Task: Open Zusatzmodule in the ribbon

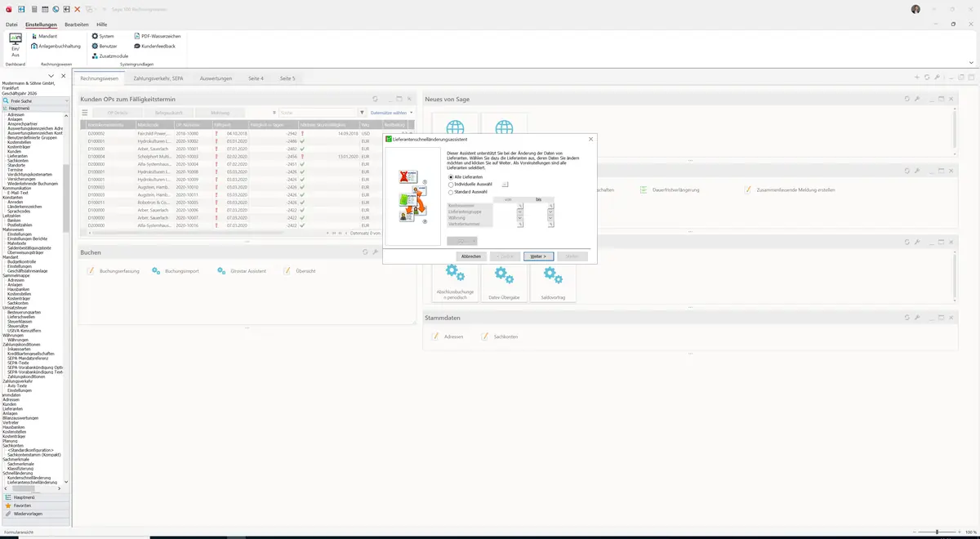Action: point(110,56)
